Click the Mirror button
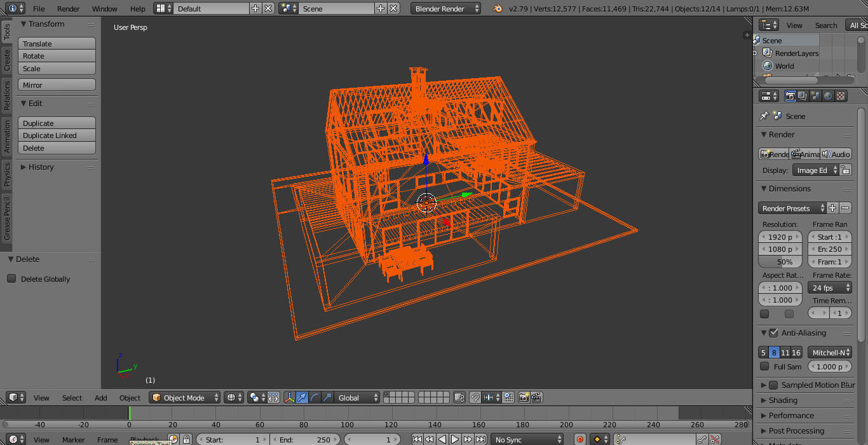This screenshot has height=445, width=868. (x=57, y=85)
